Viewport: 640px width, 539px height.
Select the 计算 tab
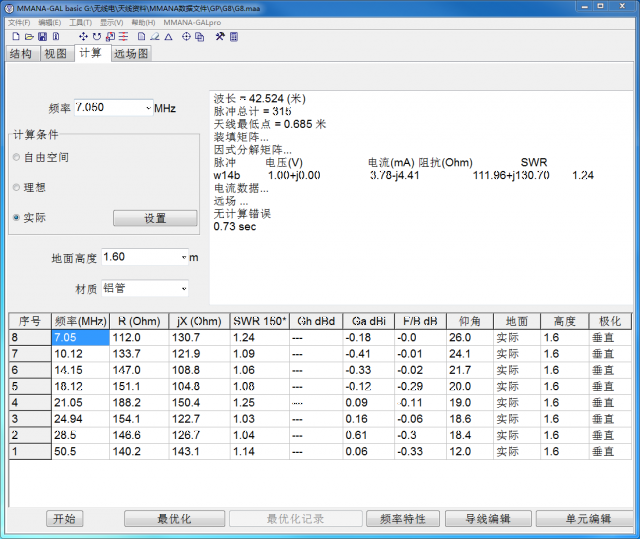92,53
